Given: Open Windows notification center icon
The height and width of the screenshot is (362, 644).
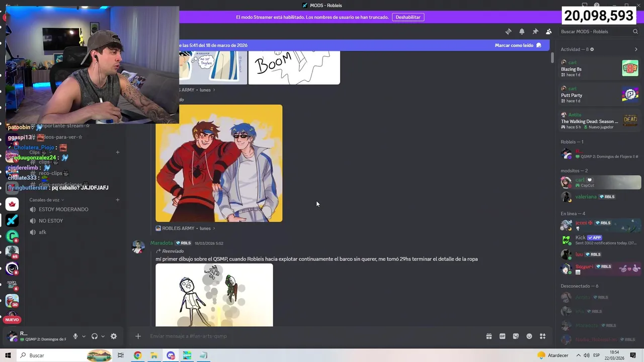Looking at the screenshot, I should click(x=633, y=355).
